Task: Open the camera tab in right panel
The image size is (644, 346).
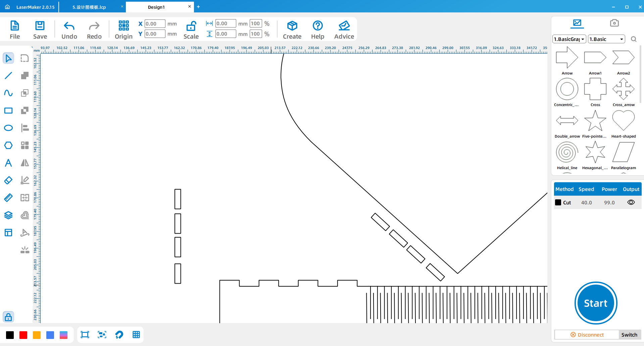Action: point(614,23)
